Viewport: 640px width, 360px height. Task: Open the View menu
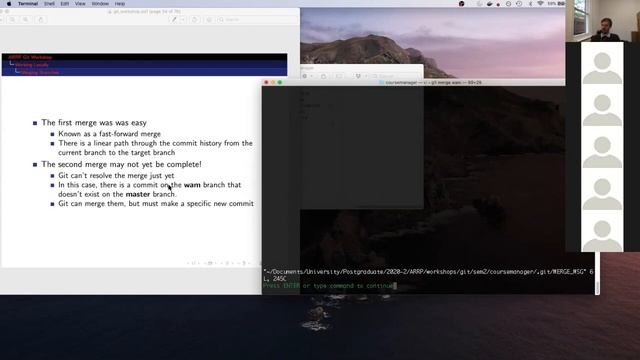(x=80, y=4)
